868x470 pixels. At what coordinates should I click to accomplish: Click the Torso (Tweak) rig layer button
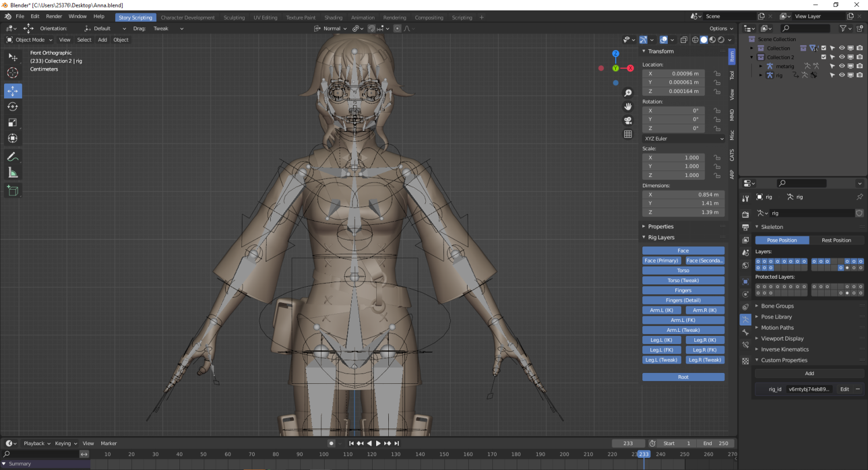click(x=683, y=280)
